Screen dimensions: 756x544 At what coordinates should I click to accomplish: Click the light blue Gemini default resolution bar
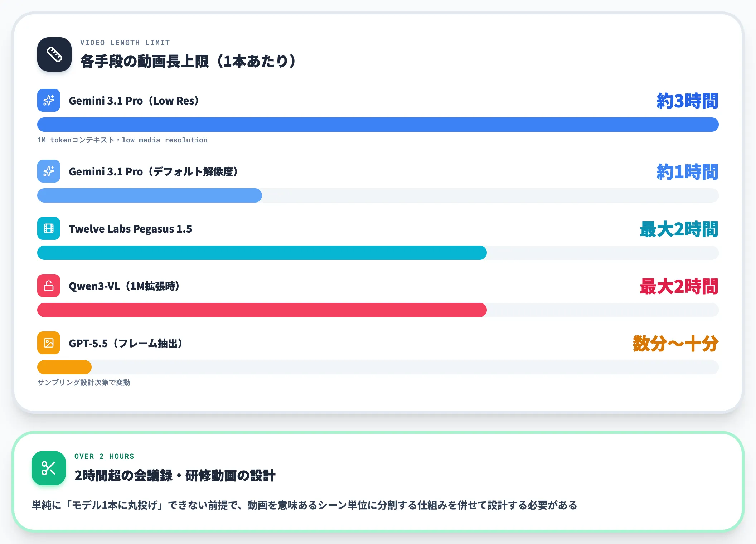(x=150, y=195)
